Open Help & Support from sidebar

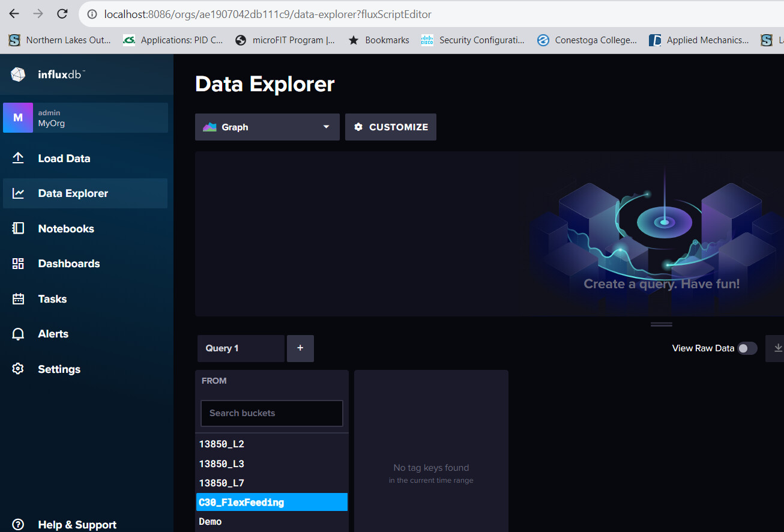(85, 524)
